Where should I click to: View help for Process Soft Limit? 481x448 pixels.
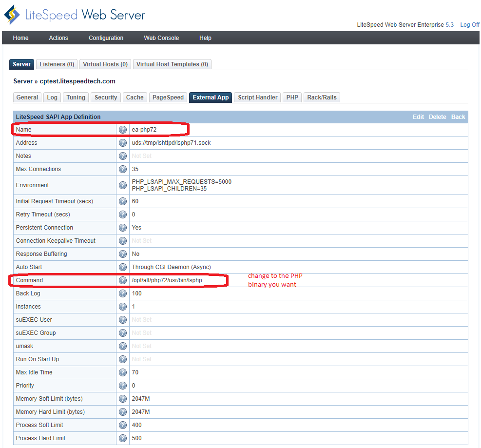(123, 425)
